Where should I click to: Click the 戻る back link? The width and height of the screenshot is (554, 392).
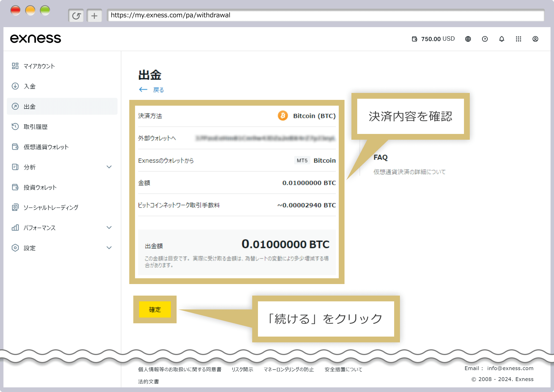coord(158,90)
